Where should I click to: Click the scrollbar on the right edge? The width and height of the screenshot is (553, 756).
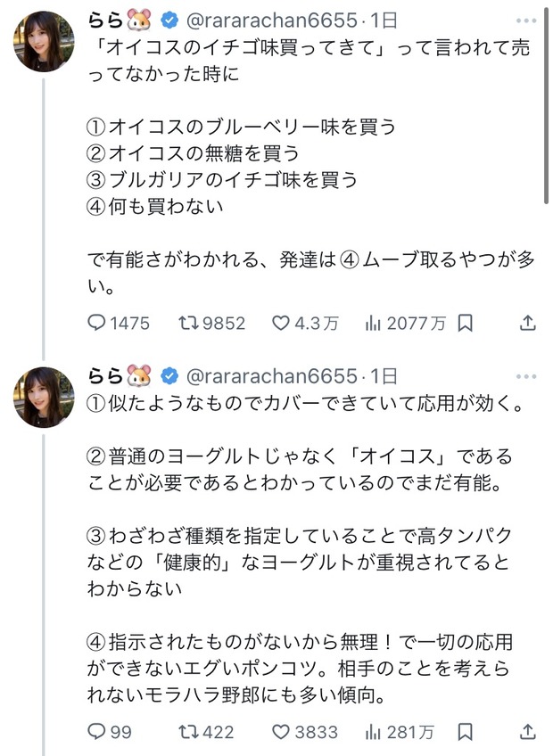pos(546,107)
